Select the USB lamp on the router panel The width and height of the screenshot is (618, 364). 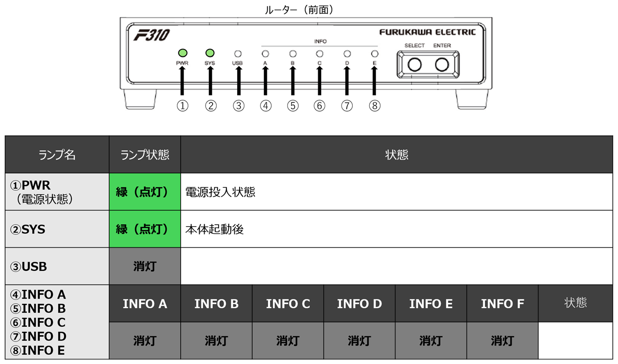pos(238,53)
